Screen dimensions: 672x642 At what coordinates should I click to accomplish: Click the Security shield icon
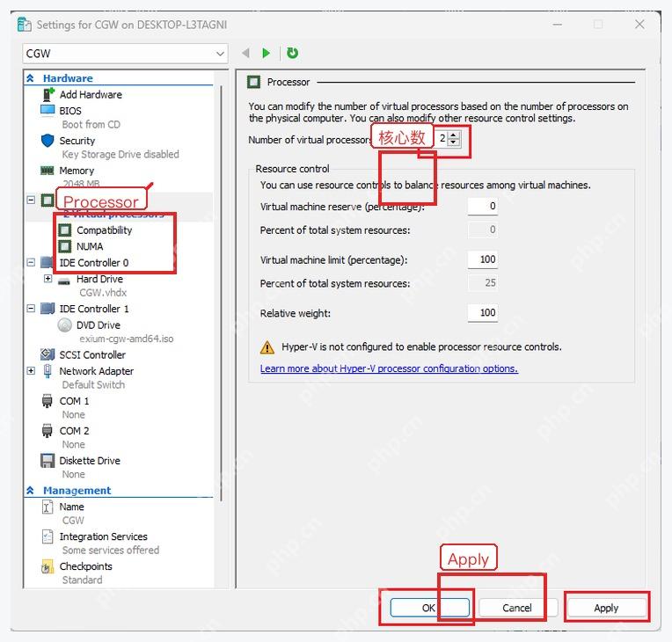pos(47,140)
